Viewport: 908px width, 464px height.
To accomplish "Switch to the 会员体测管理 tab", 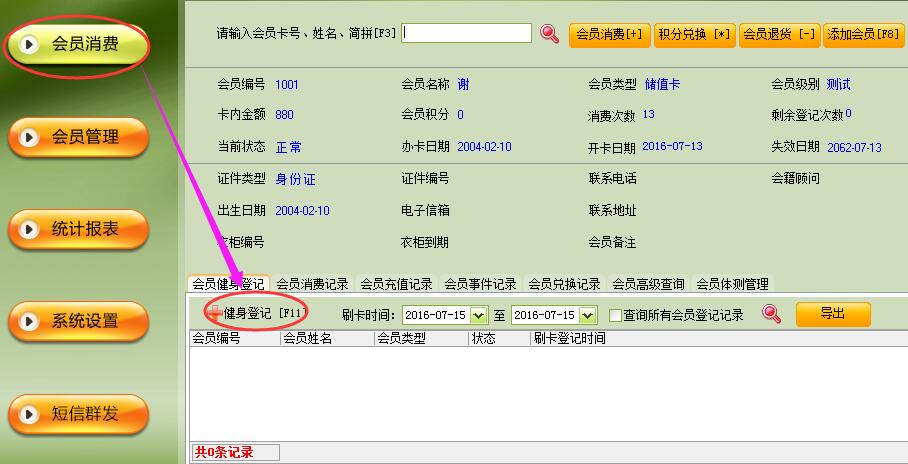I will click(x=733, y=283).
